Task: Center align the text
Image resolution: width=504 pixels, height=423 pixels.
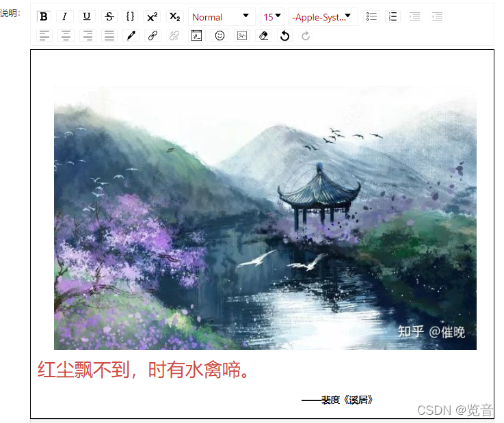Action: (x=66, y=36)
